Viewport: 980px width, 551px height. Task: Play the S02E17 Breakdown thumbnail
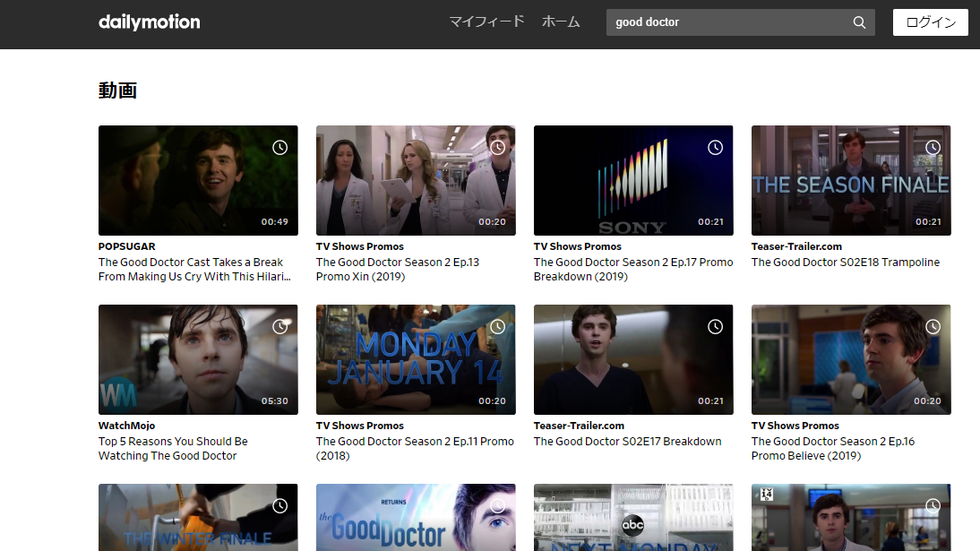tap(633, 359)
